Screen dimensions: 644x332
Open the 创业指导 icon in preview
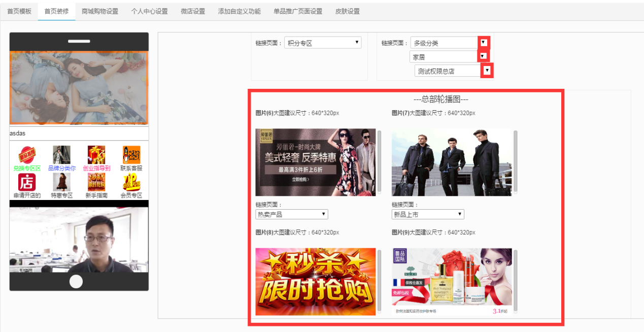[96, 155]
